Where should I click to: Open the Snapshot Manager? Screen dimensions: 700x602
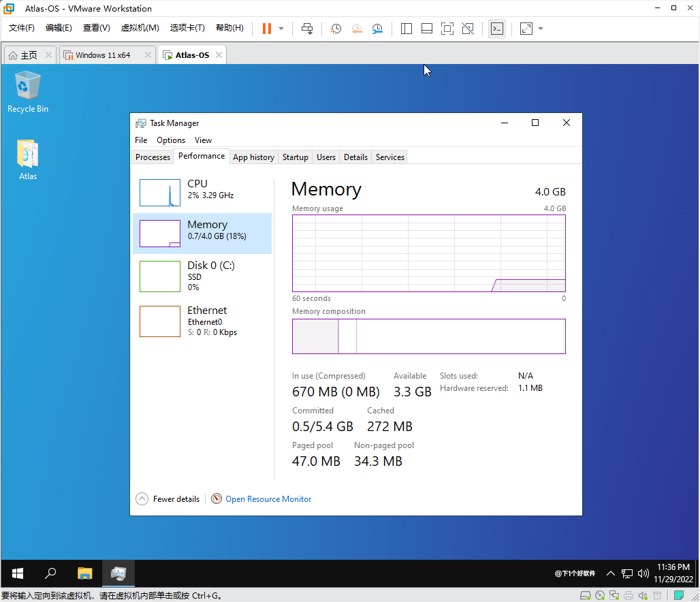379,28
